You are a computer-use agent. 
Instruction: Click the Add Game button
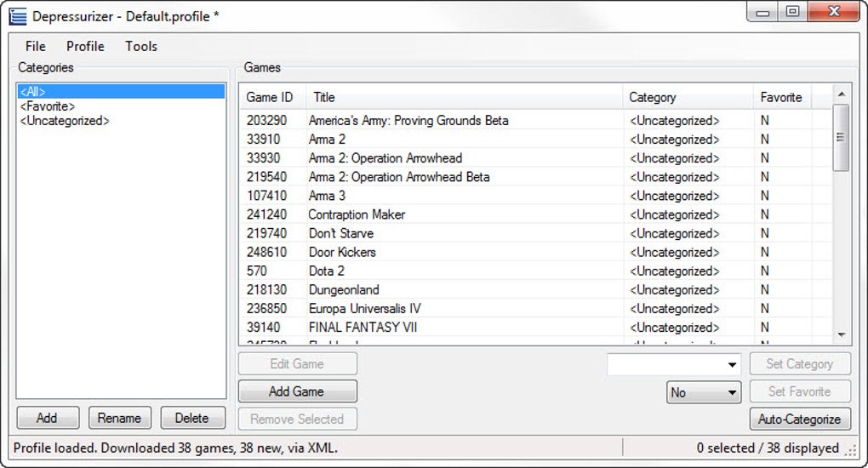(x=297, y=391)
